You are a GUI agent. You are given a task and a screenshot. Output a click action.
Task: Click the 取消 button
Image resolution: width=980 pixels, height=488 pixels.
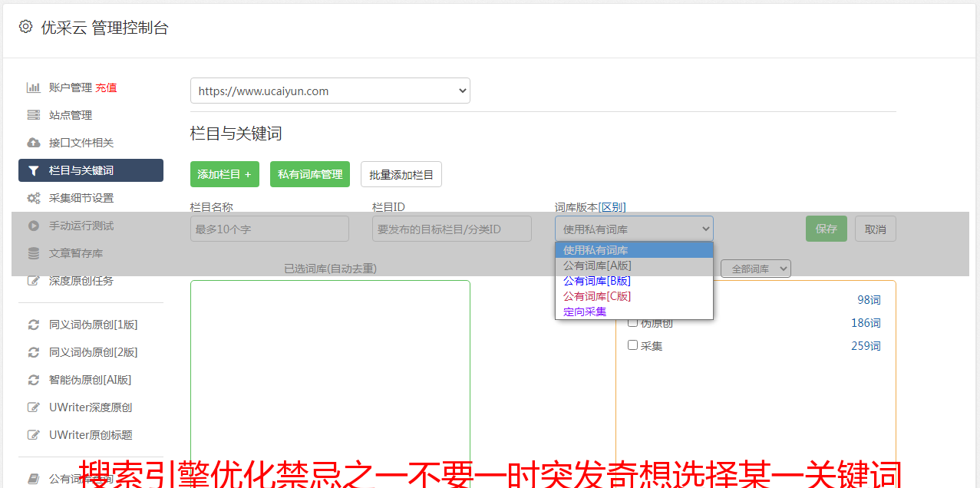876,229
